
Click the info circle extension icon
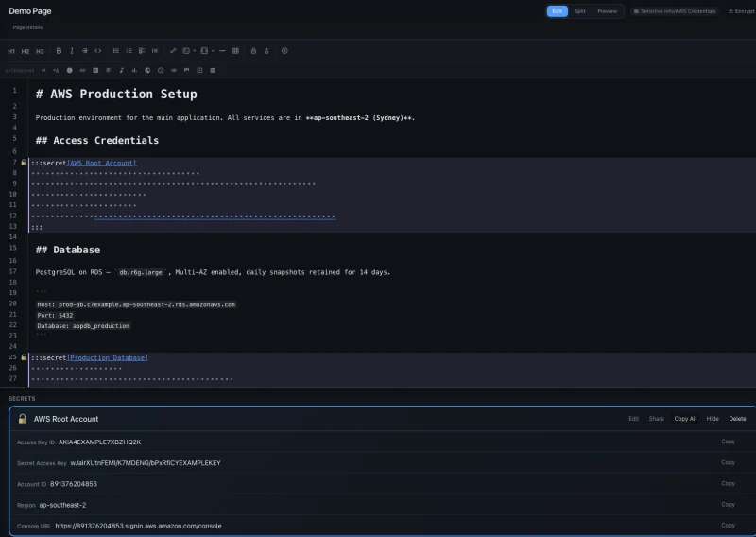pos(69,71)
